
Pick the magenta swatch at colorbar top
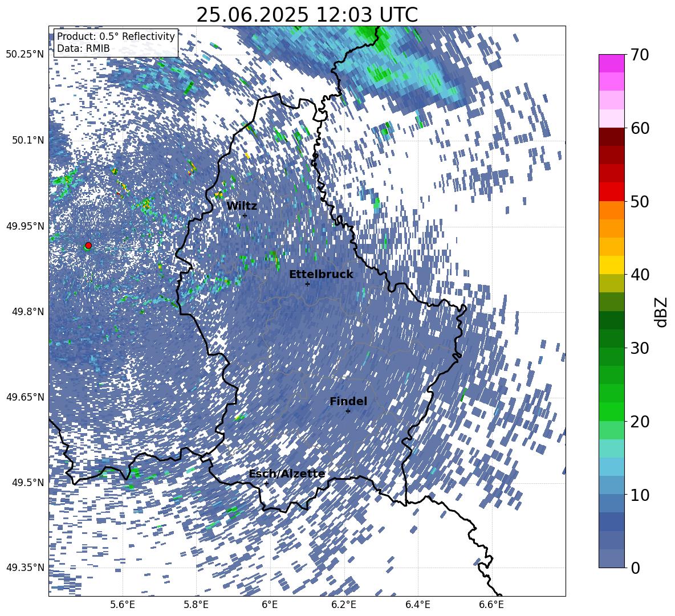tap(611, 63)
